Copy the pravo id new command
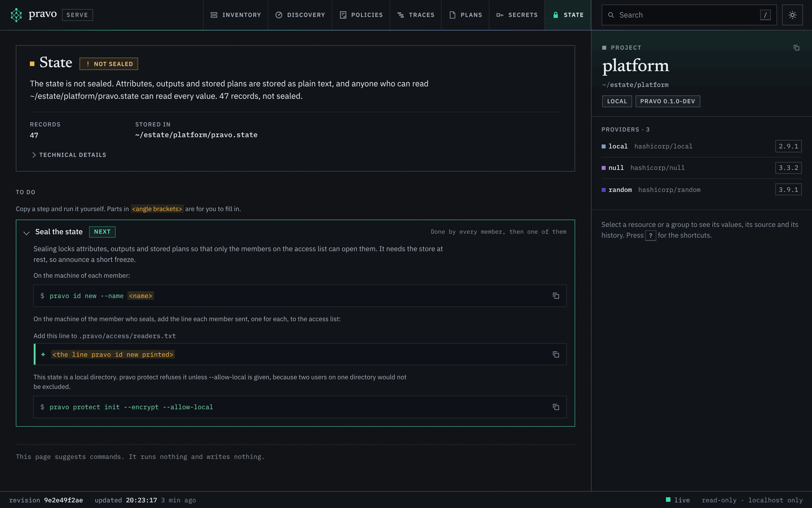Screen dimensions: 812x508 coord(556,296)
